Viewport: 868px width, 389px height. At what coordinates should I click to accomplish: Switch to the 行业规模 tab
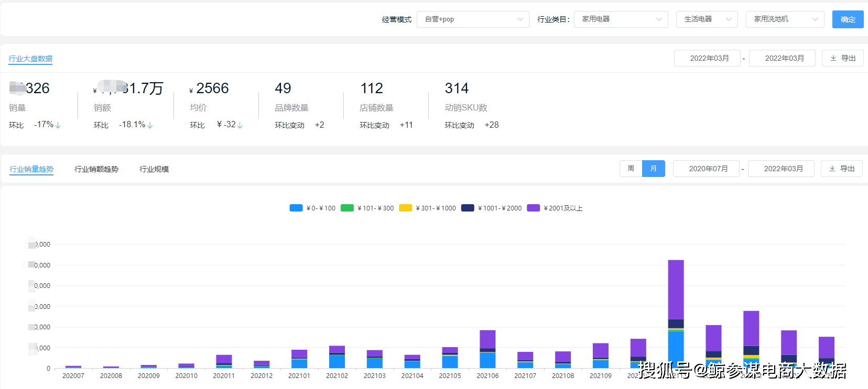pyautogui.click(x=154, y=169)
